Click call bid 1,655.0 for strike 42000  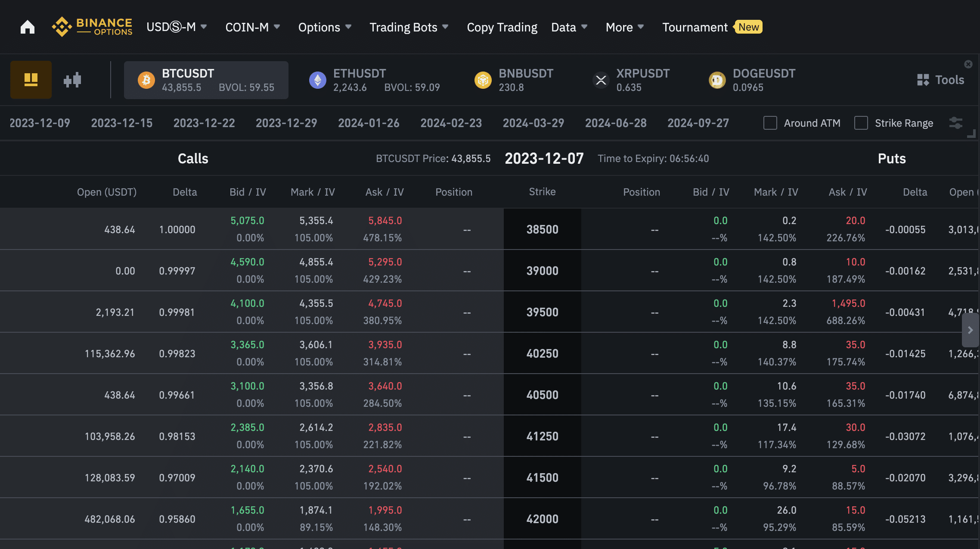247,510
